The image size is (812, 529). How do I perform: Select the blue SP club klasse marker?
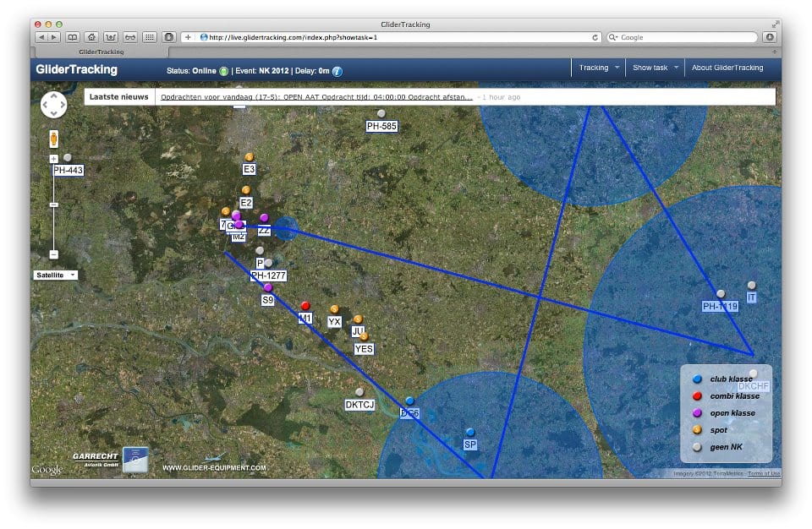tap(470, 432)
